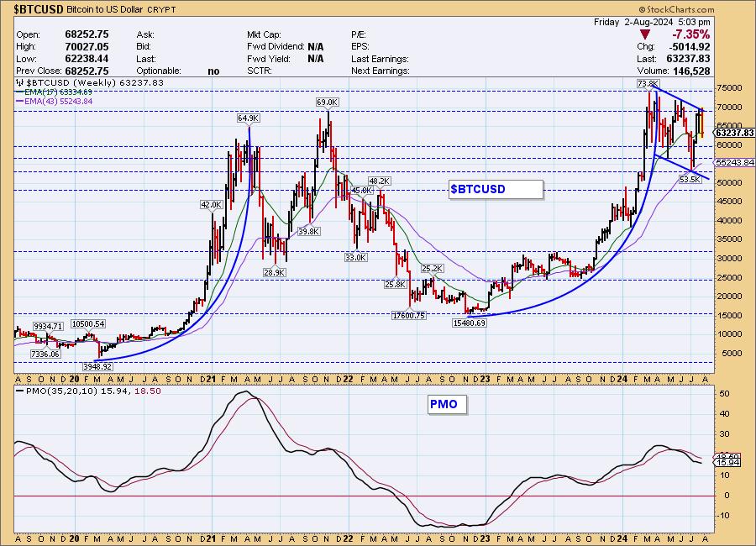Click the 10500.54 price label
The image size is (756, 546).
(x=88, y=324)
